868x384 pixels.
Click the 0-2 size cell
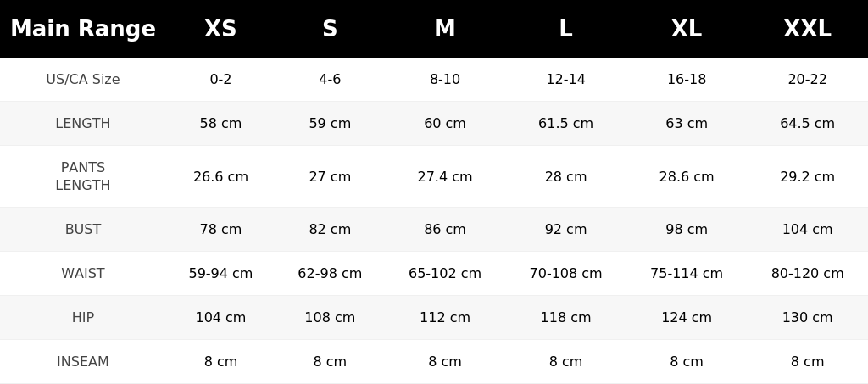[220, 79]
